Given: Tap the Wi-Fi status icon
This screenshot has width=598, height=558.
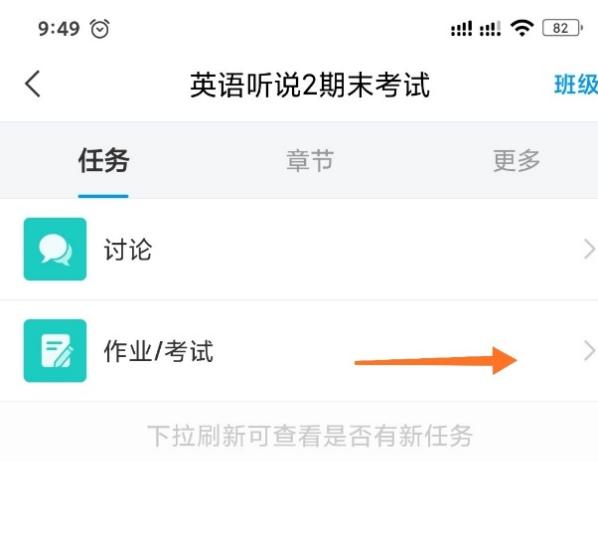Looking at the screenshot, I should pyautogui.click(x=522, y=28).
